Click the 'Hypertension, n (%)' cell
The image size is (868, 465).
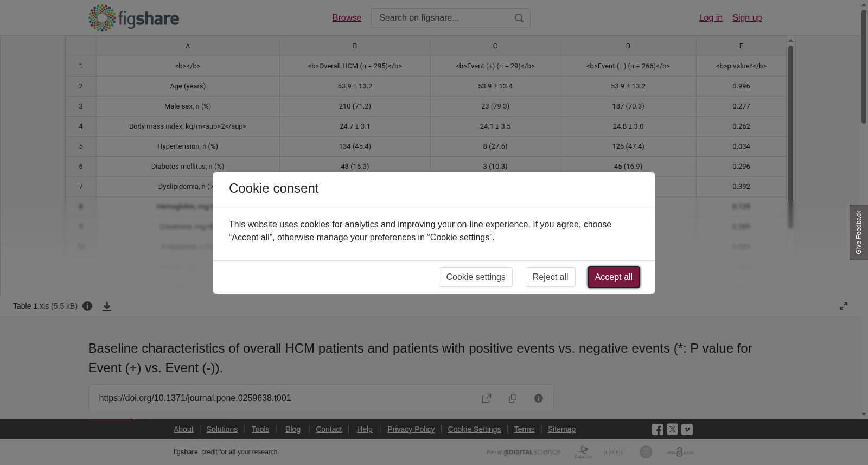[188, 146]
